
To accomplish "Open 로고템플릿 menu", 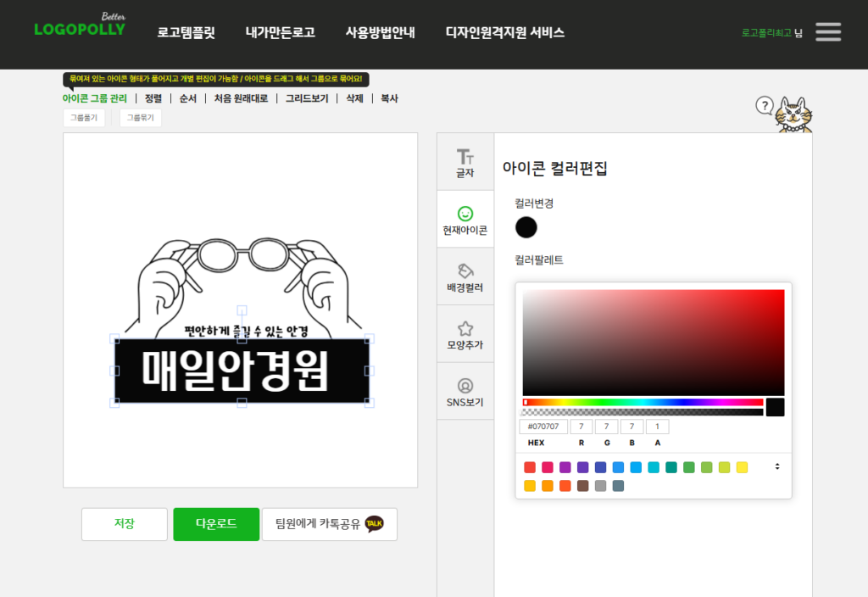I will coord(186,33).
